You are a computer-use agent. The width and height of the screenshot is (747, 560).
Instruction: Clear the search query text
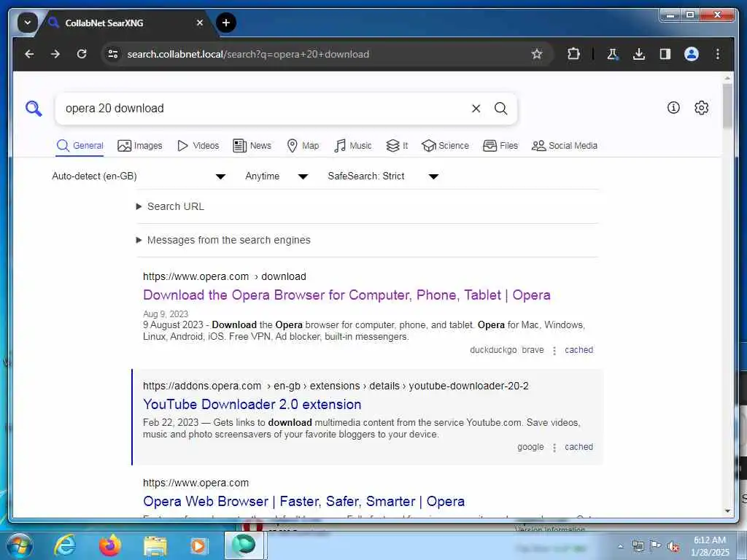click(476, 109)
